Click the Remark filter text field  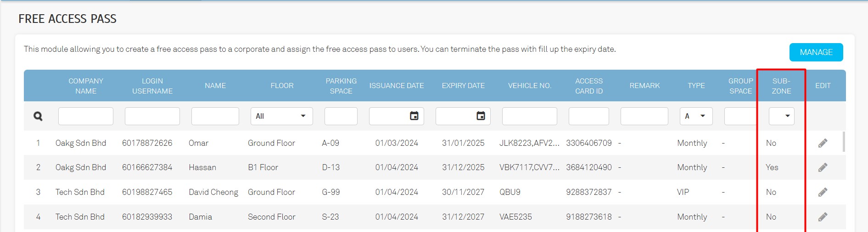click(644, 116)
